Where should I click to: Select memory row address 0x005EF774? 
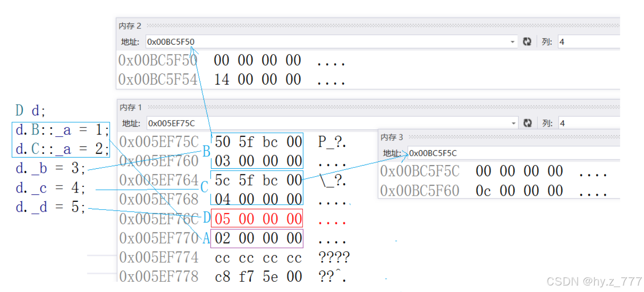[x=159, y=257]
